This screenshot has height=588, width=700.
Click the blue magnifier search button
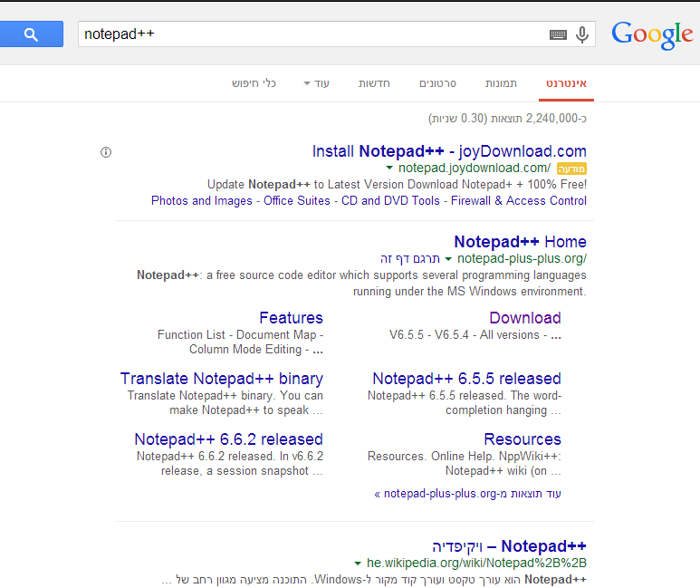click(x=31, y=34)
